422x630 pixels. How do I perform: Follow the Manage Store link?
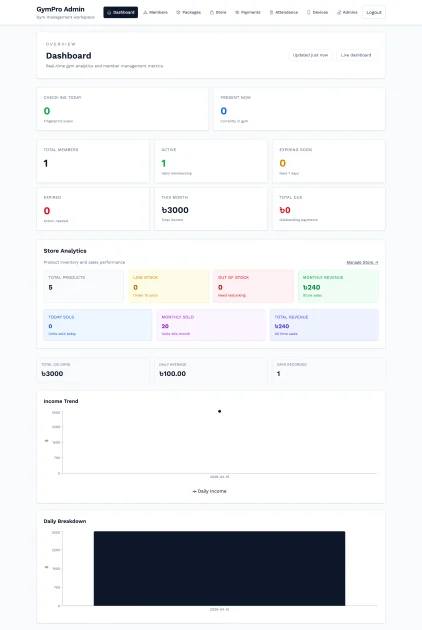click(362, 262)
